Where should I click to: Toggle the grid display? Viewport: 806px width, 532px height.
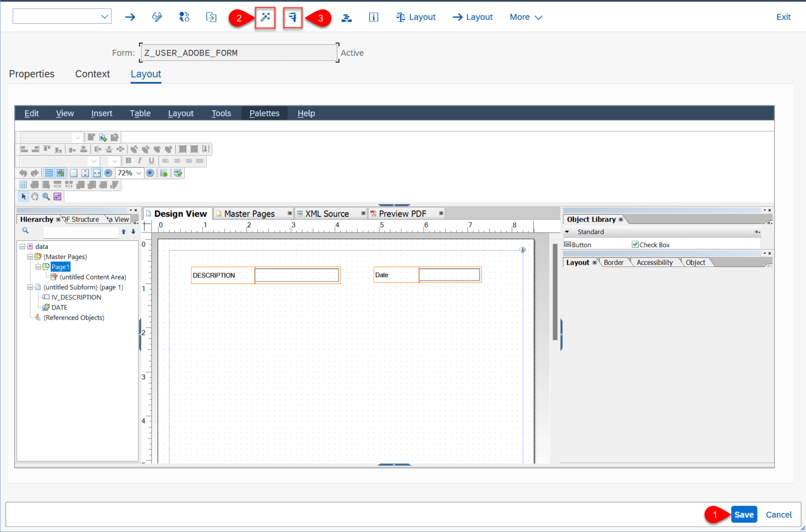[50, 173]
